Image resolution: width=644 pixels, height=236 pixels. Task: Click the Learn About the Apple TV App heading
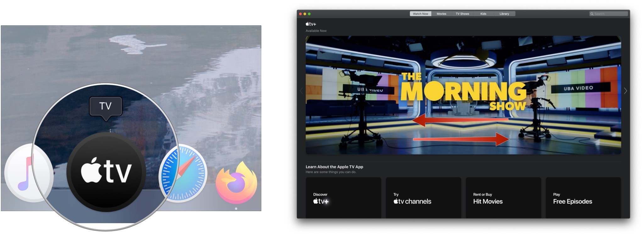tap(334, 167)
